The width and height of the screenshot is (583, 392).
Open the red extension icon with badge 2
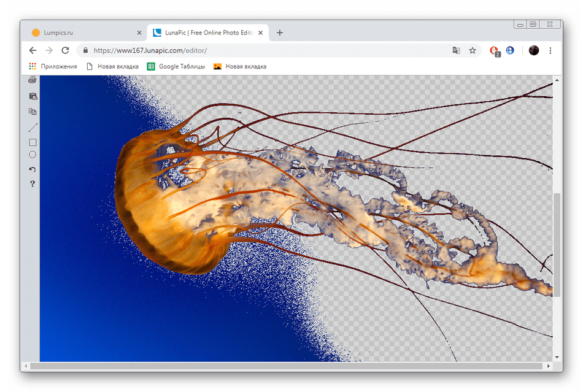coord(495,51)
